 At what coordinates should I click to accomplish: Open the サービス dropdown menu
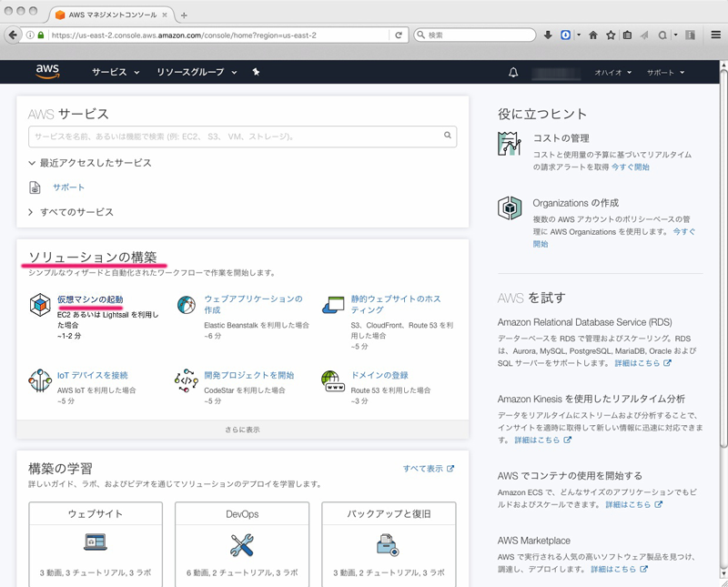[116, 72]
